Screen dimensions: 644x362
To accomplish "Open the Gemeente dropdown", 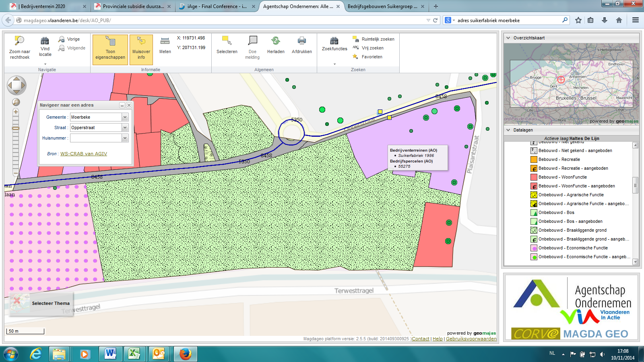I will click(x=125, y=117).
